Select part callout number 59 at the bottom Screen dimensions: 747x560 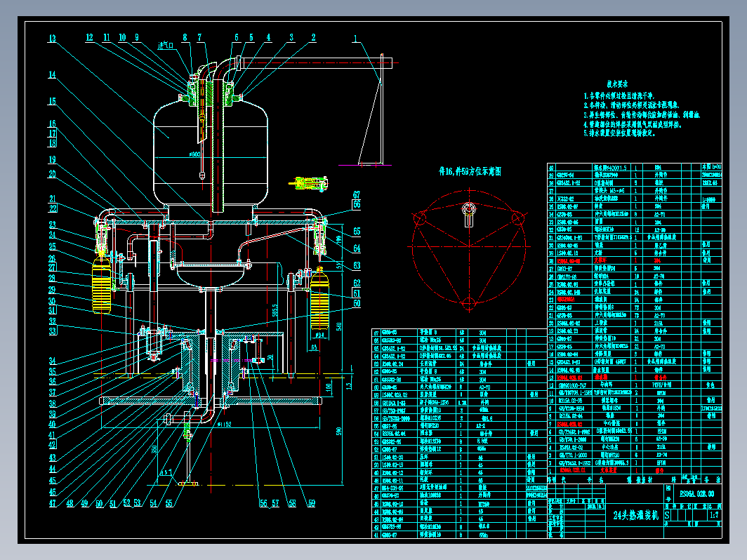click(x=311, y=502)
